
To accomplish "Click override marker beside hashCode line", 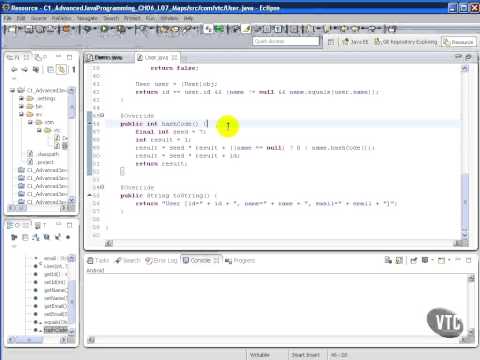I will pos(90,124).
